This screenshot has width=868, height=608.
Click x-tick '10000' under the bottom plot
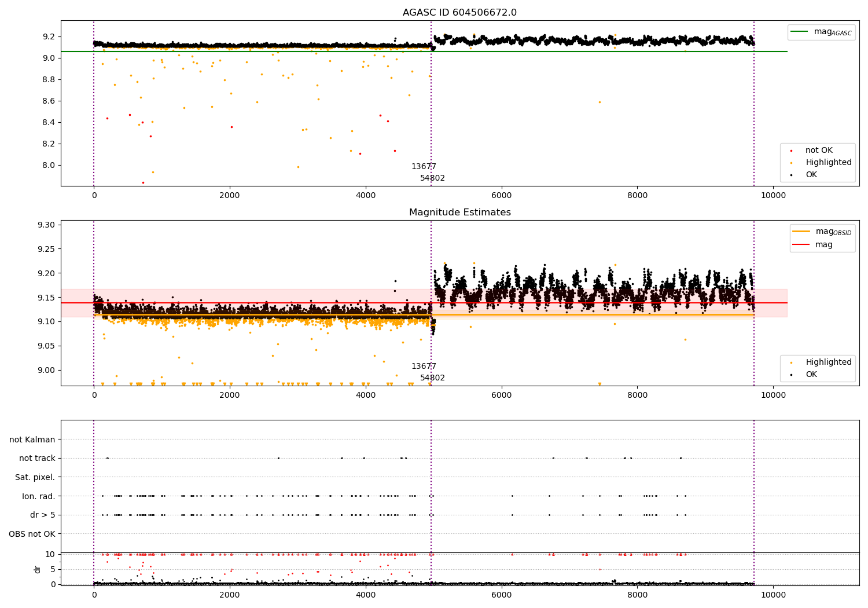[773, 595]
